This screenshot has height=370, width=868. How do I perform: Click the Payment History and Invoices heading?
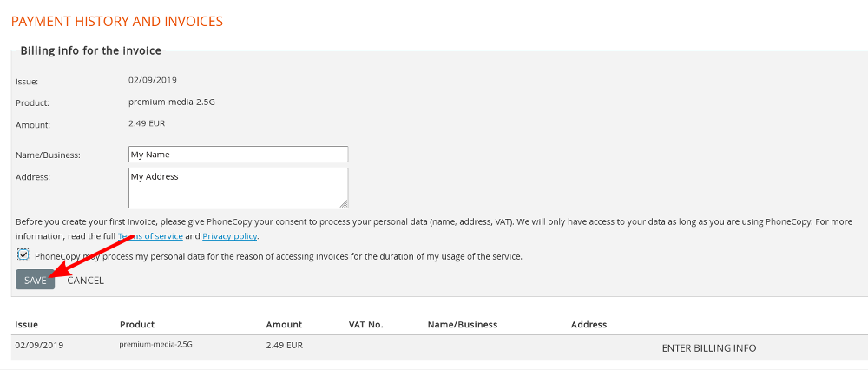(117, 22)
